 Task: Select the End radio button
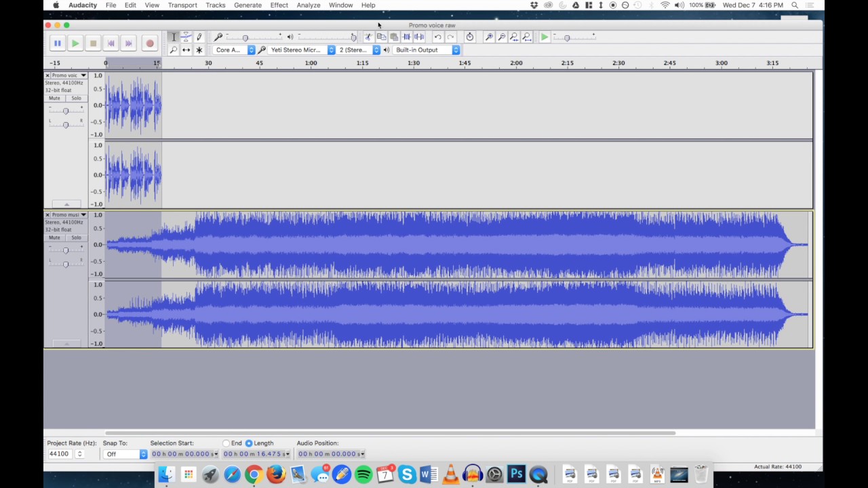point(226,443)
